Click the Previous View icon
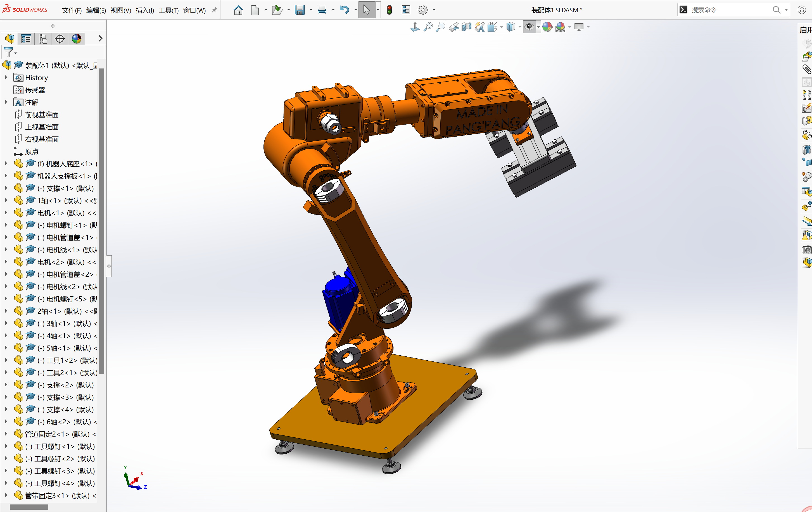 pyautogui.click(x=454, y=27)
